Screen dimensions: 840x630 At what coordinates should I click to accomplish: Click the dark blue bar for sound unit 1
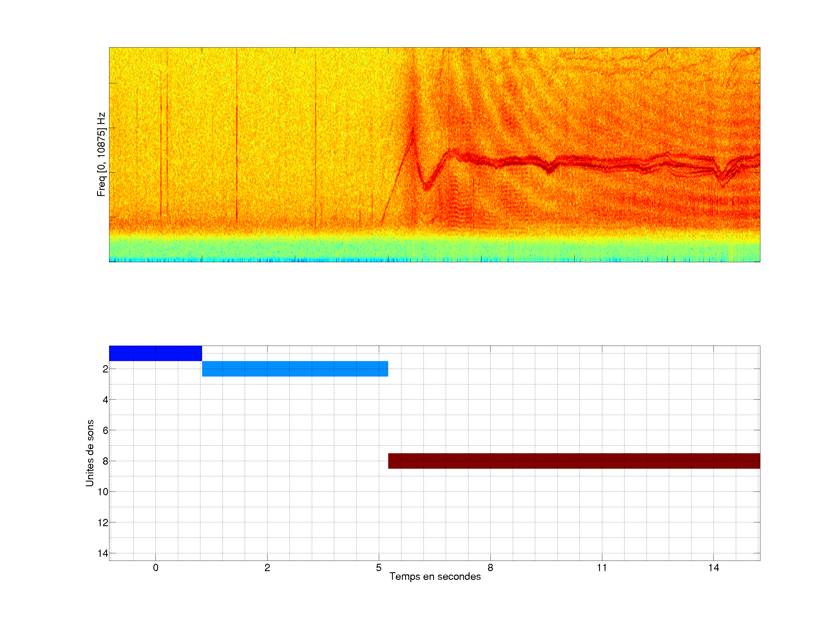pyautogui.click(x=155, y=353)
